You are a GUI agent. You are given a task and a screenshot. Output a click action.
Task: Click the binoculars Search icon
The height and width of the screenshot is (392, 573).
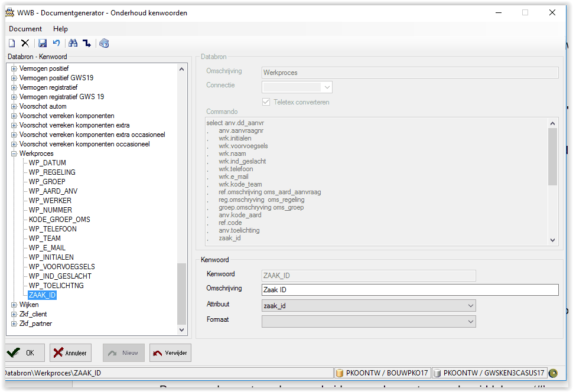[x=73, y=44]
